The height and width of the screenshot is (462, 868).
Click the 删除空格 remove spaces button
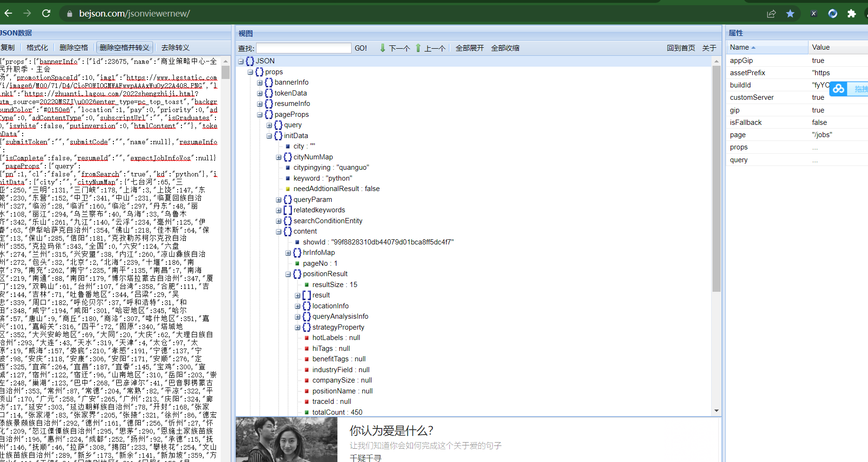pos(74,48)
